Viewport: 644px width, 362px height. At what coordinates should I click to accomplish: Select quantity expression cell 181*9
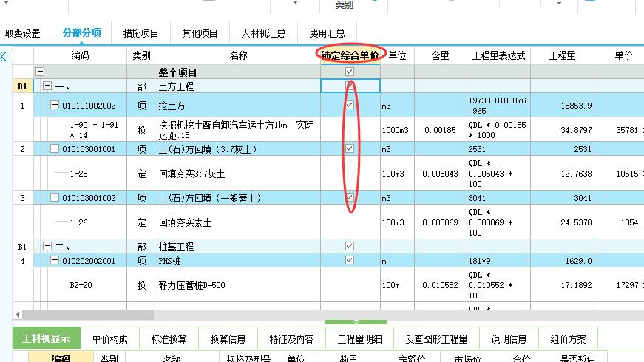[x=498, y=261]
